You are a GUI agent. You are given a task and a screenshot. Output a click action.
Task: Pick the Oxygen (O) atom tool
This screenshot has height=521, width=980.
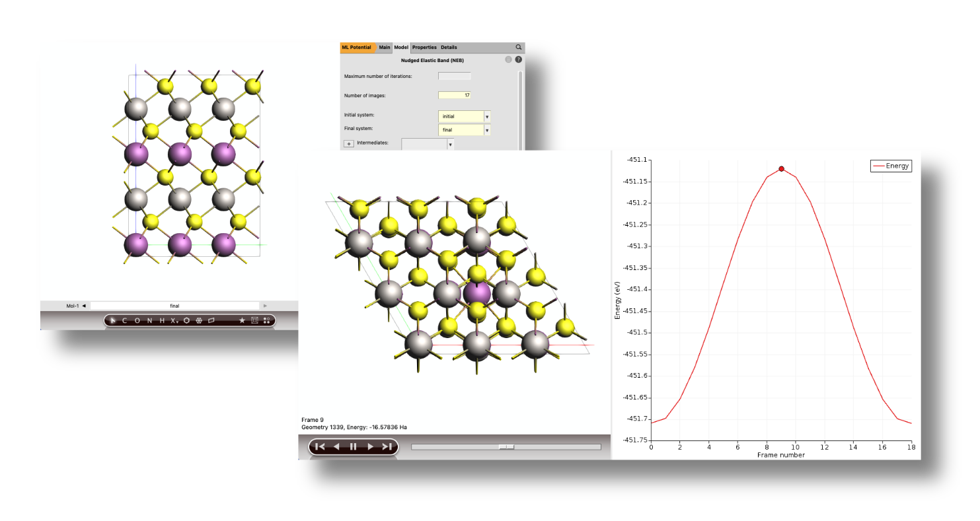[x=137, y=321]
